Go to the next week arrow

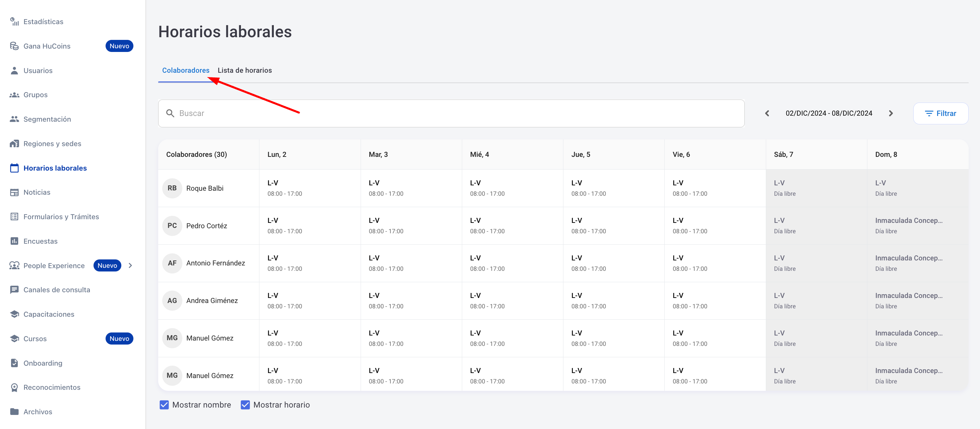point(891,113)
